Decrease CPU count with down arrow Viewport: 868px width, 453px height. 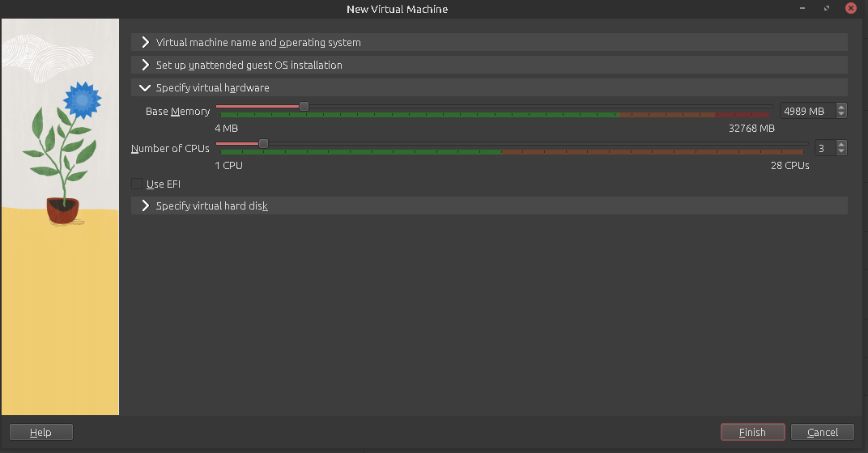coord(841,151)
